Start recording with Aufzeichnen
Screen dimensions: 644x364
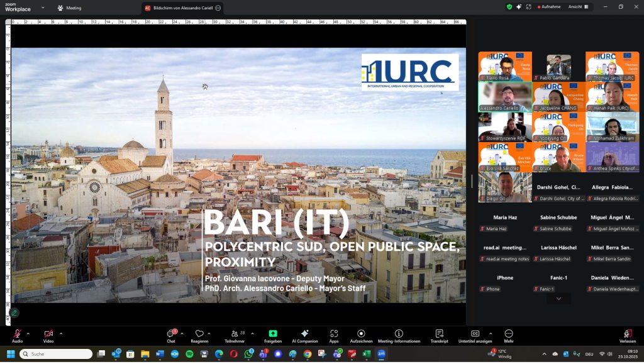pos(361,334)
